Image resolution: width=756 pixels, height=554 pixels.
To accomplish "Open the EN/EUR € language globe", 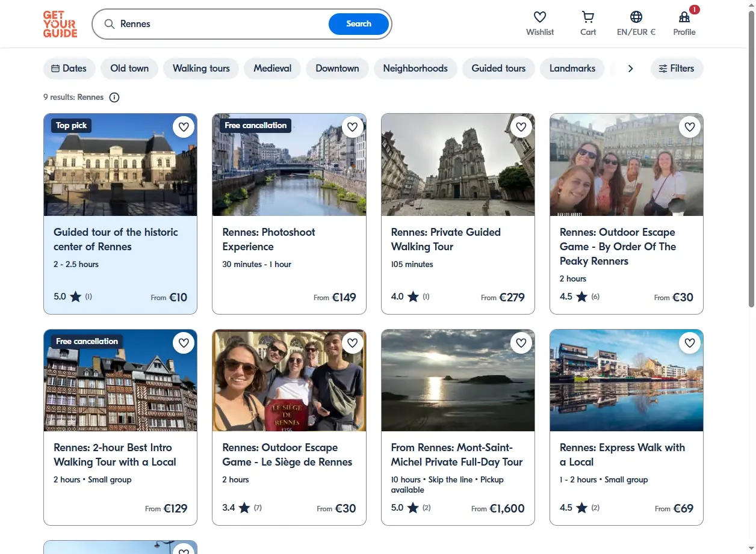I will (x=636, y=17).
